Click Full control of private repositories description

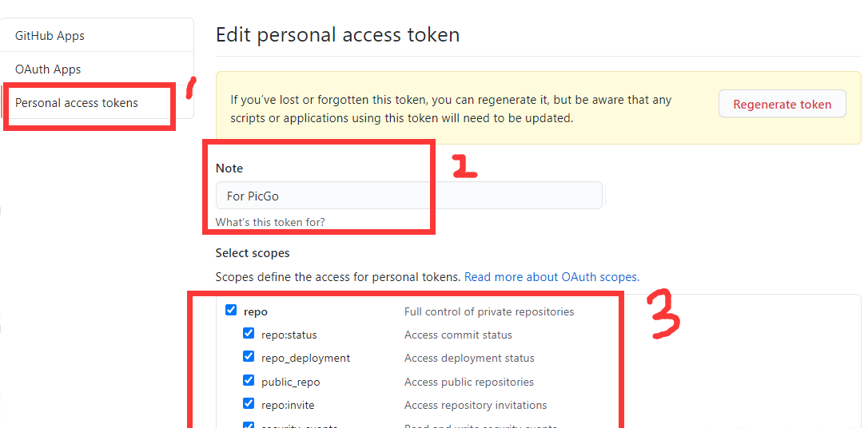[489, 311]
